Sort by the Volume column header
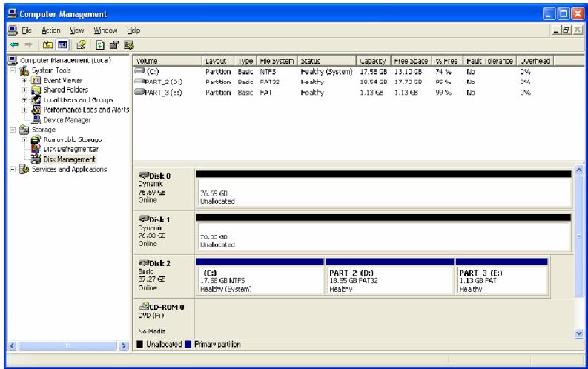This screenshot has width=588, height=369. (x=168, y=61)
